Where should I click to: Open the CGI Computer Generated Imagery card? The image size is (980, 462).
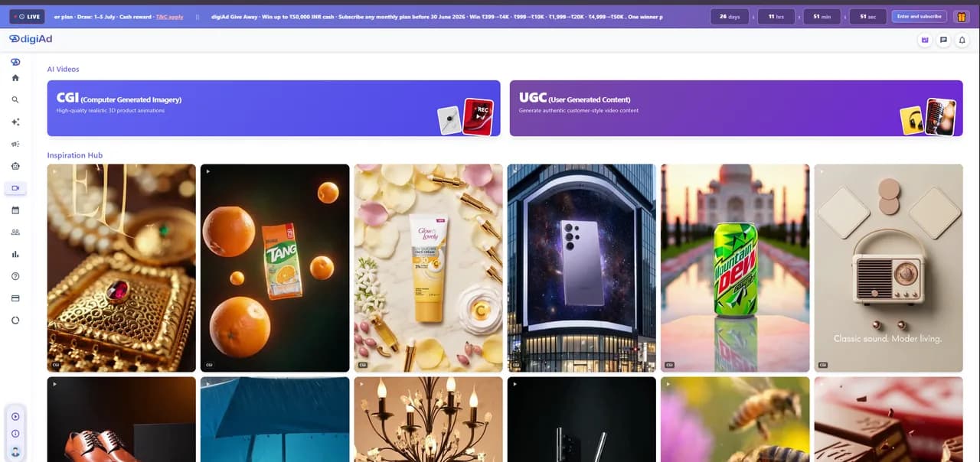[x=273, y=108]
